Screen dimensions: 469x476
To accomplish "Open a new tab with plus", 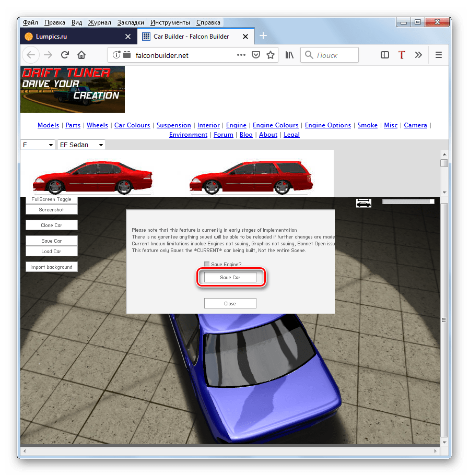I will 263,36.
